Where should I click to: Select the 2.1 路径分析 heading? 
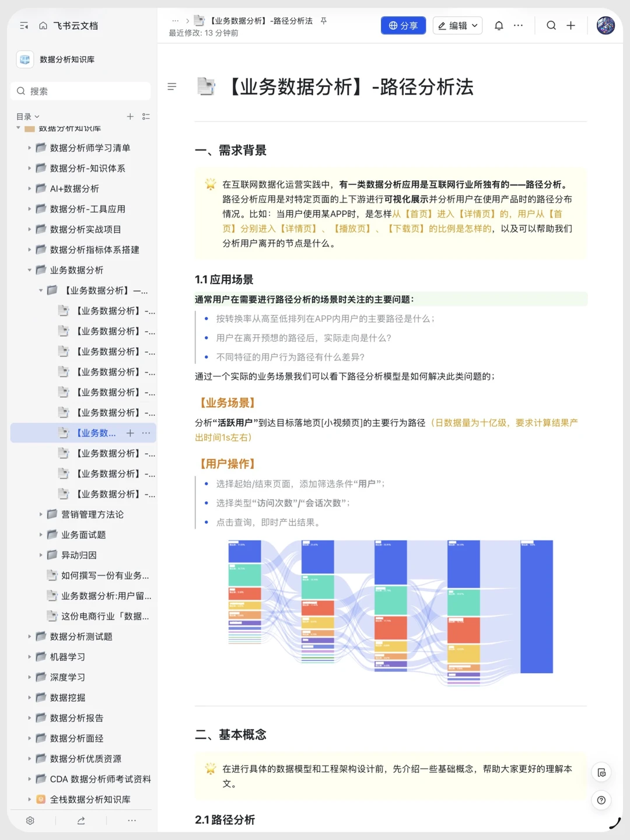(225, 820)
